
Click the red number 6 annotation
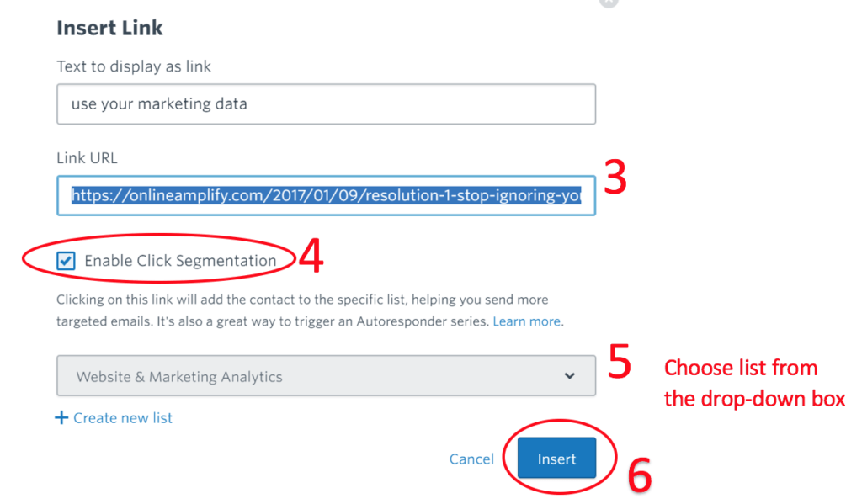coord(640,476)
